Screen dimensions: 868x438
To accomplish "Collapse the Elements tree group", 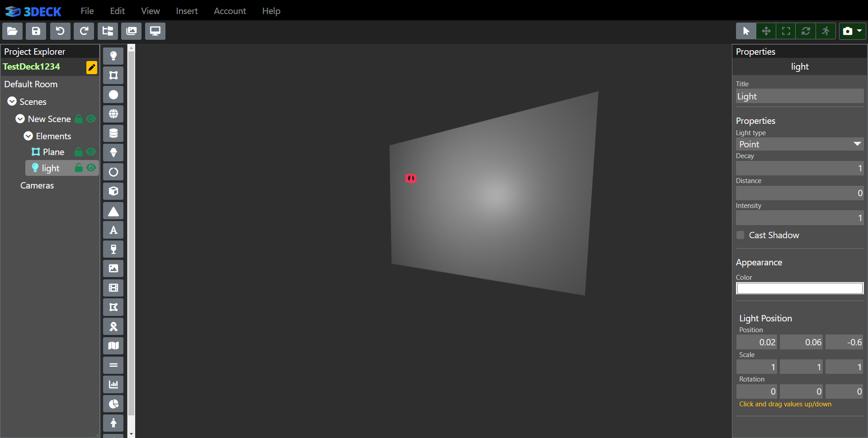I will pos(28,136).
